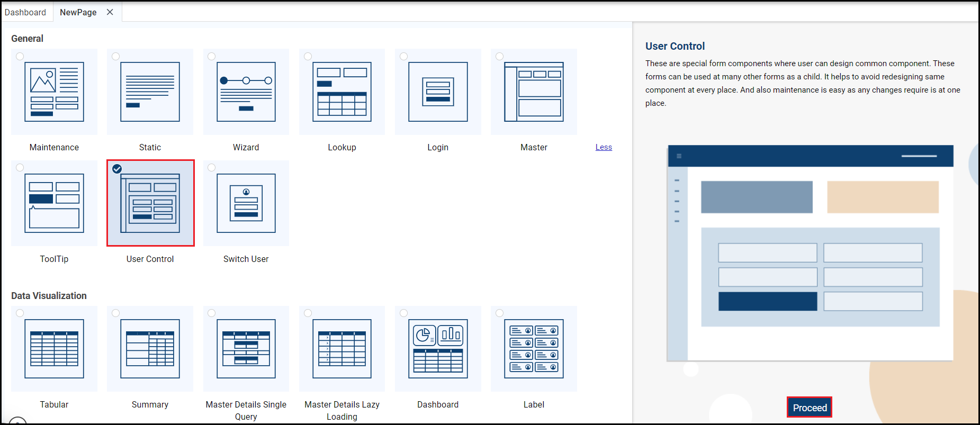980x425 pixels.
Task: Click the "User Control" details panel heading
Action: (x=675, y=47)
